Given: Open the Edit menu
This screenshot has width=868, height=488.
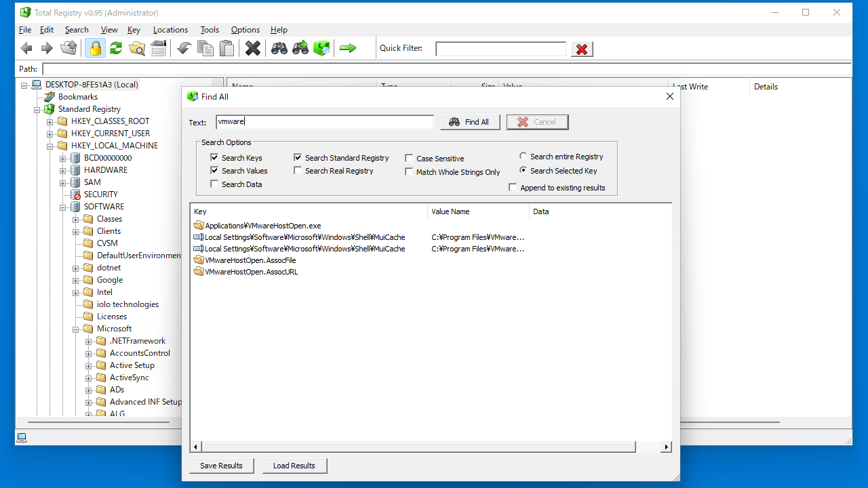Looking at the screenshot, I should 47,30.
